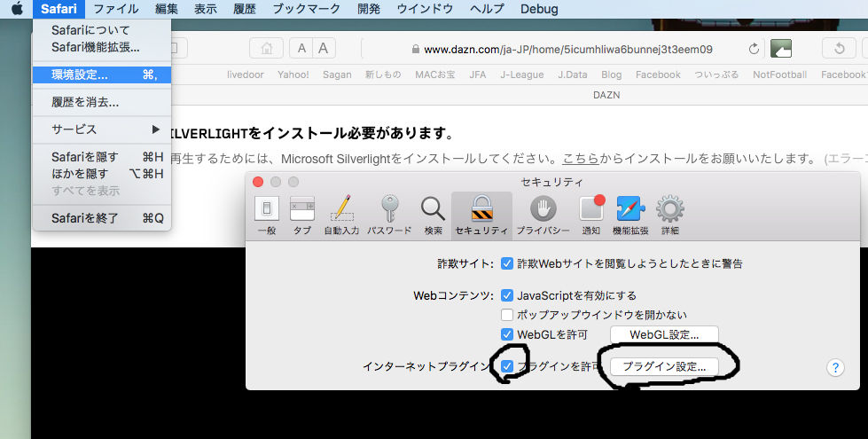Open the Yahoo! bookmark
The image size is (868, 439).
pyautogui.click(x=293, y=74)
